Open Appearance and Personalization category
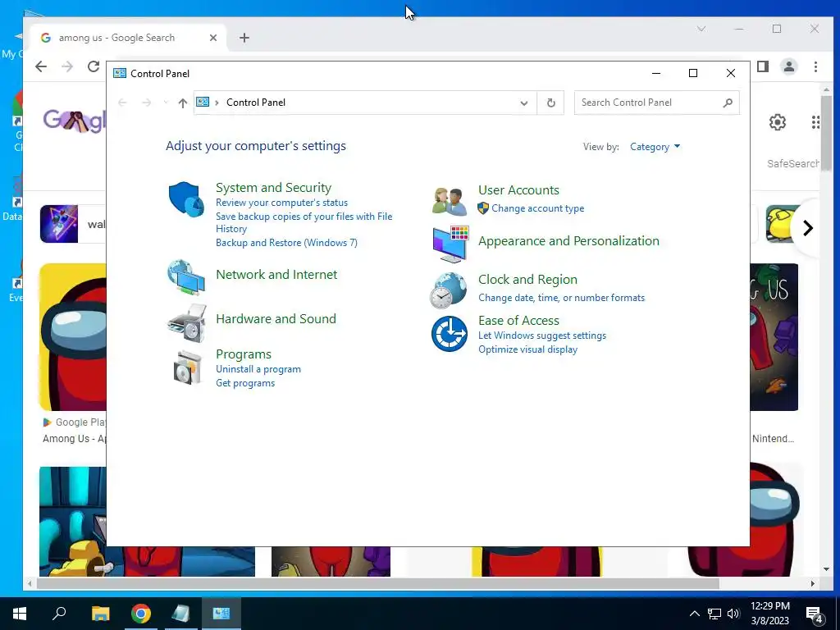Screen dimensions: 840x630 [x=568, y=241]
